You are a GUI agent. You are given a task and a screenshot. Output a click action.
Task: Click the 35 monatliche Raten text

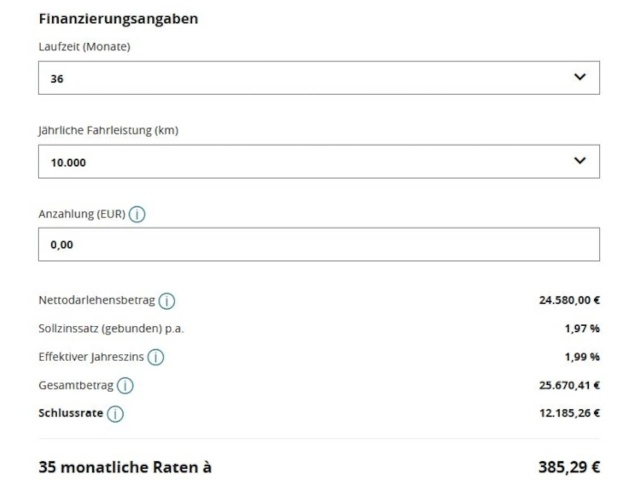coord(125,467)
